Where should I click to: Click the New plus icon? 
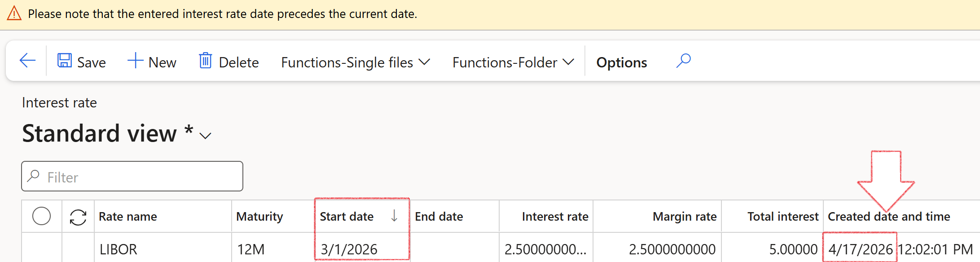(135, 61)
